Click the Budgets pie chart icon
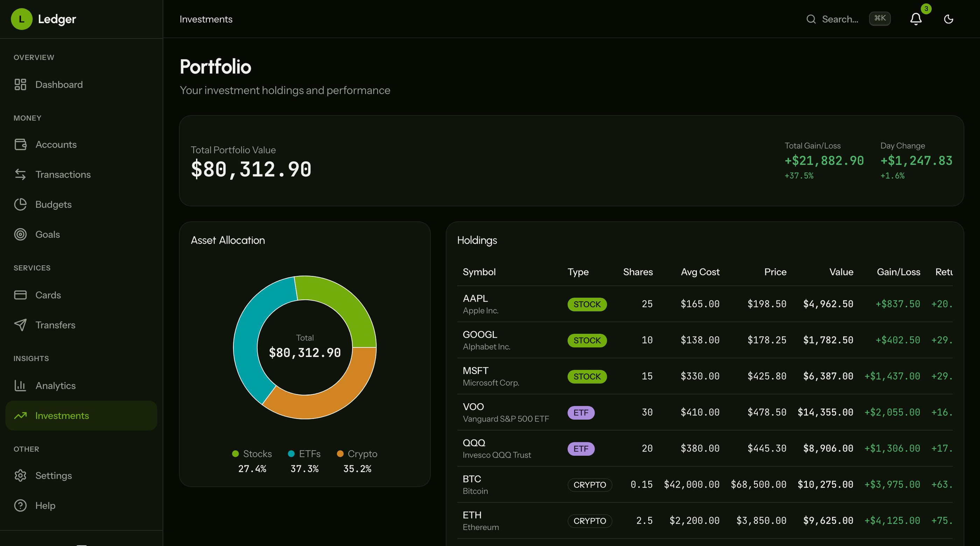This screenshot has height=546, width=980. pos(20,205)
